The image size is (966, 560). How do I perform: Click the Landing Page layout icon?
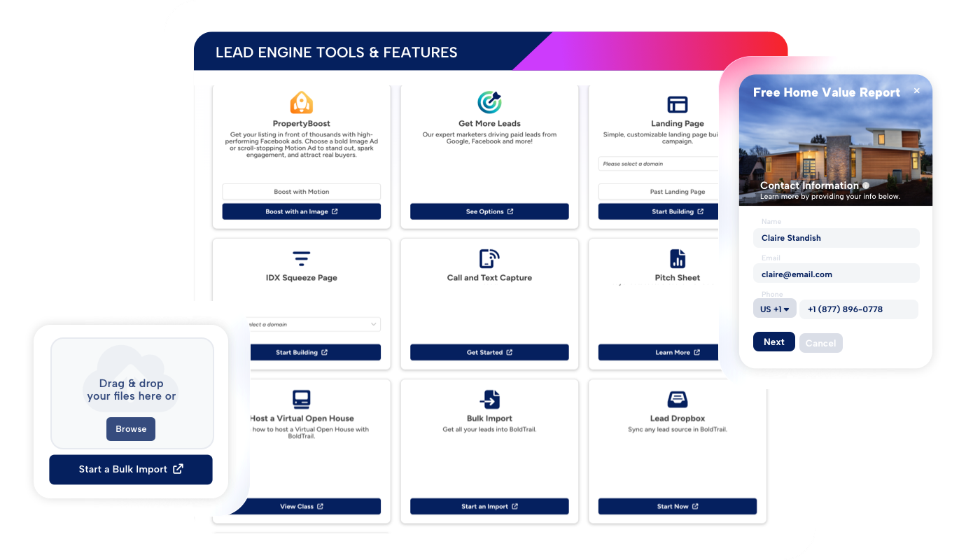(x=677, y=104)
